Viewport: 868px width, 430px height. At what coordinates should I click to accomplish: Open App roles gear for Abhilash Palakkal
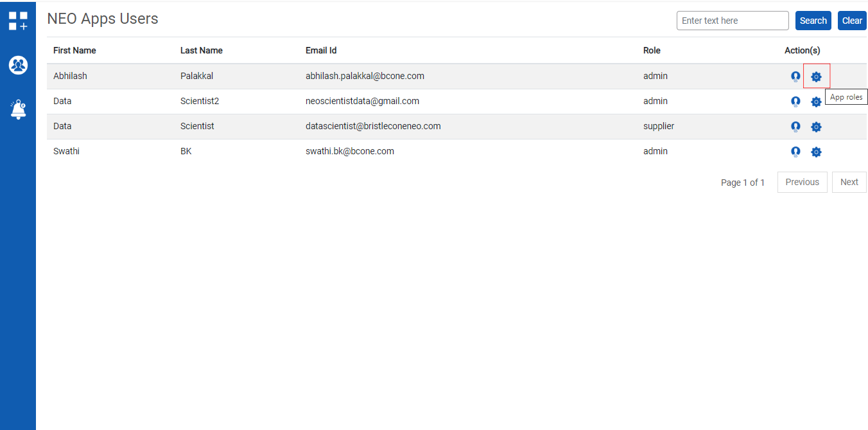tap(816, 76)
